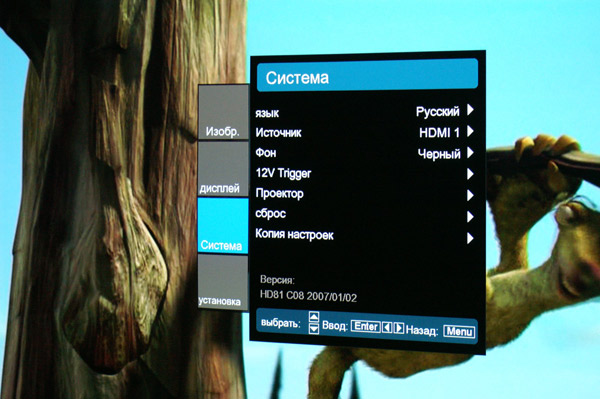The width and height of the screenshot is (600, 399).
Task: Select the highlighted Система tab
Action: tap(223, 225)
